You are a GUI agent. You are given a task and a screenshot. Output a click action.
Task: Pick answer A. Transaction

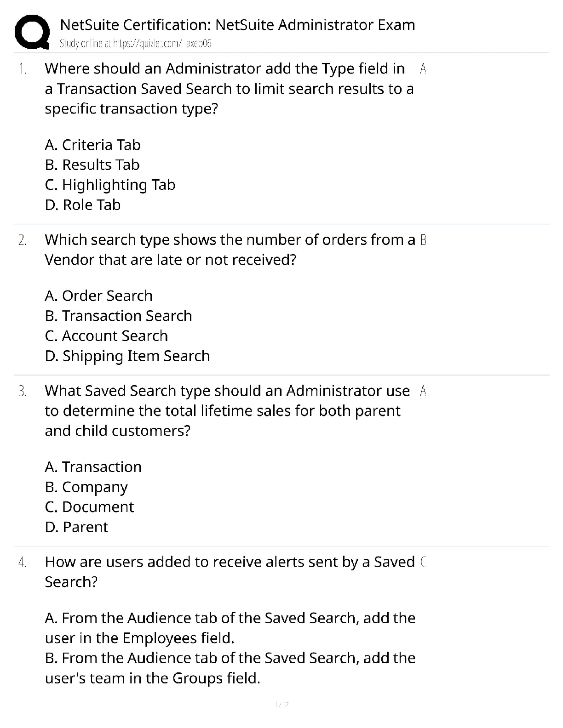click(x=93, y=466)
